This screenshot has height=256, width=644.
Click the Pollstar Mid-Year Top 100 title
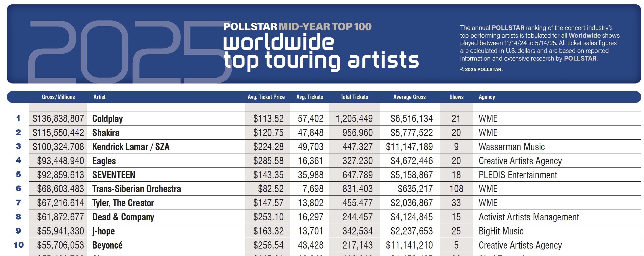click(297, 27)
